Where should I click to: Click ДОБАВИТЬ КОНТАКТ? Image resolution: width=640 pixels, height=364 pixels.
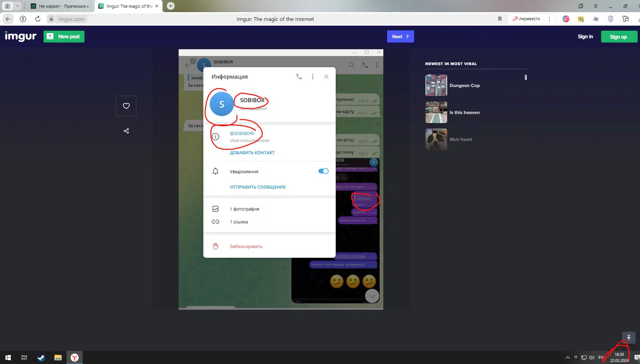(252, 152)
